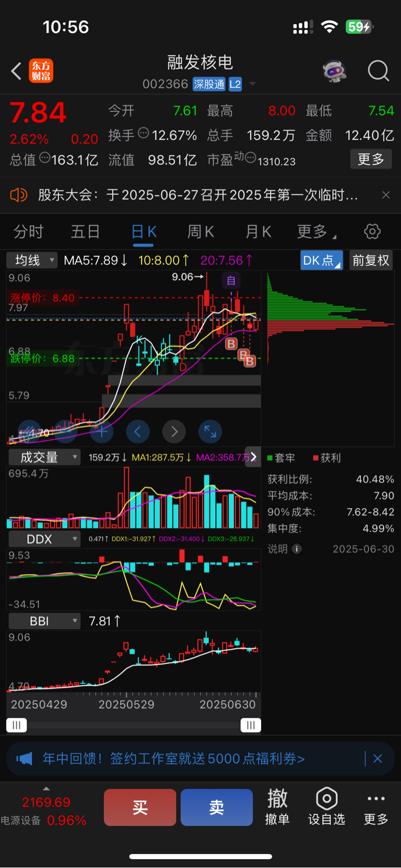Image resolution: width=401 pixels, height=868 pixels.
Task: Open the bottom 更多 three-dots menu
Action: pos(376,807)
